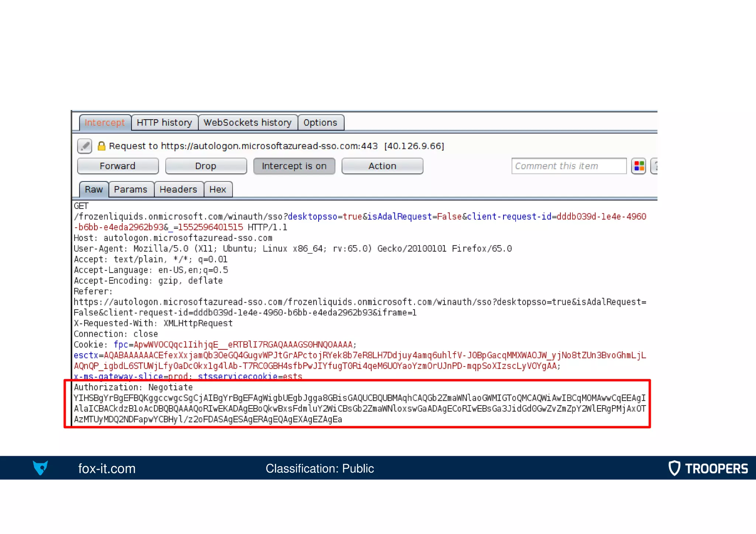Open the WebSockets history tab
This screenshot has width=756, height=534.
click(248, 123)
